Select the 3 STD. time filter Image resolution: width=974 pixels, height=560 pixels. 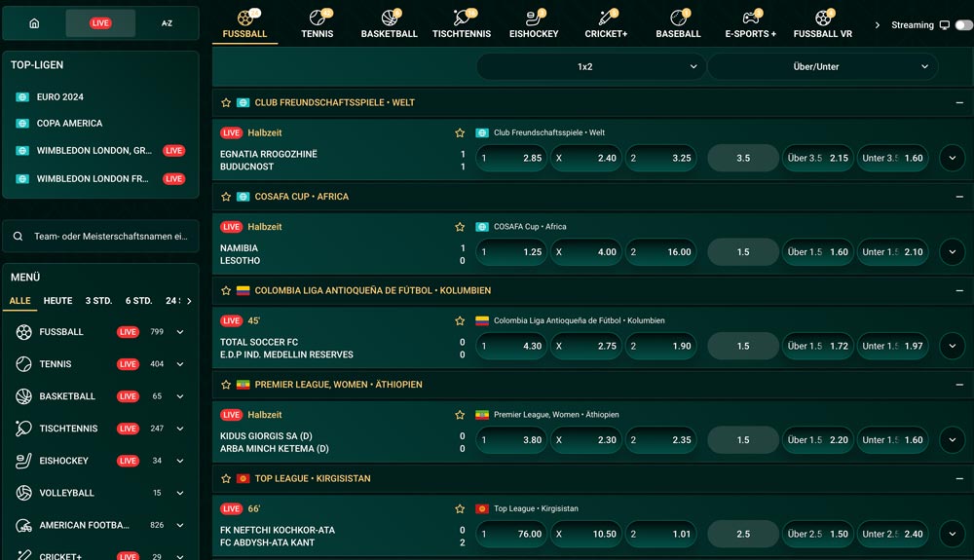tap(98, 301)
